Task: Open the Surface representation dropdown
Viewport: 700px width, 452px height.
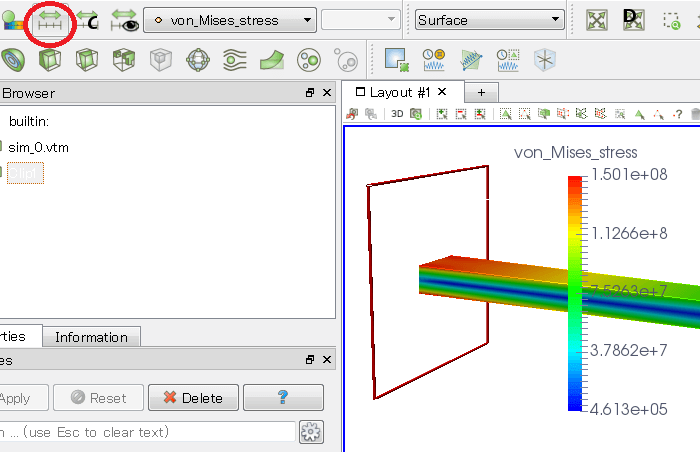Action: click(x=489, y=20)
